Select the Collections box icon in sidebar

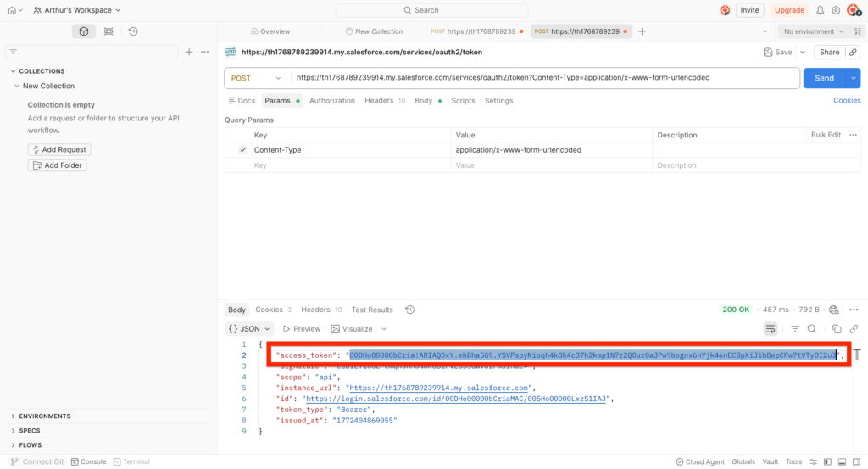(x=84, y=31)
